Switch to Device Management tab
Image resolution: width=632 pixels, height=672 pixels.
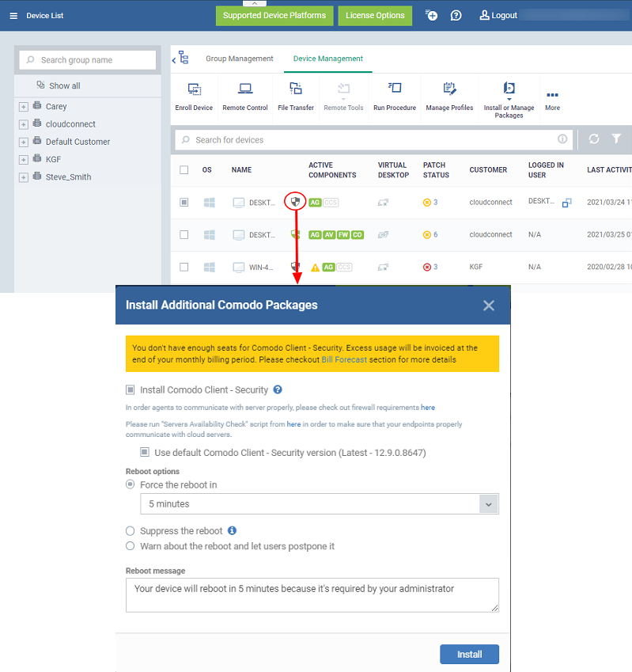[x=328, y=59]
